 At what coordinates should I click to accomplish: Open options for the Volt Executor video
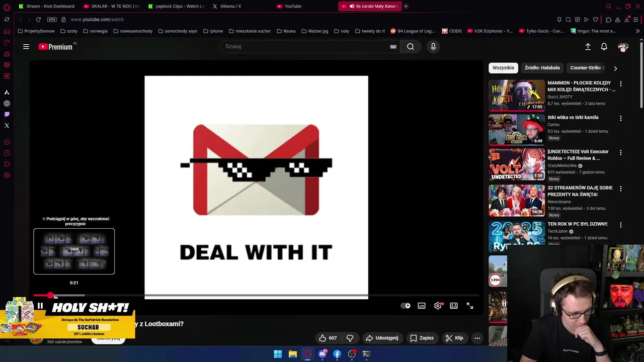[620, 152]
